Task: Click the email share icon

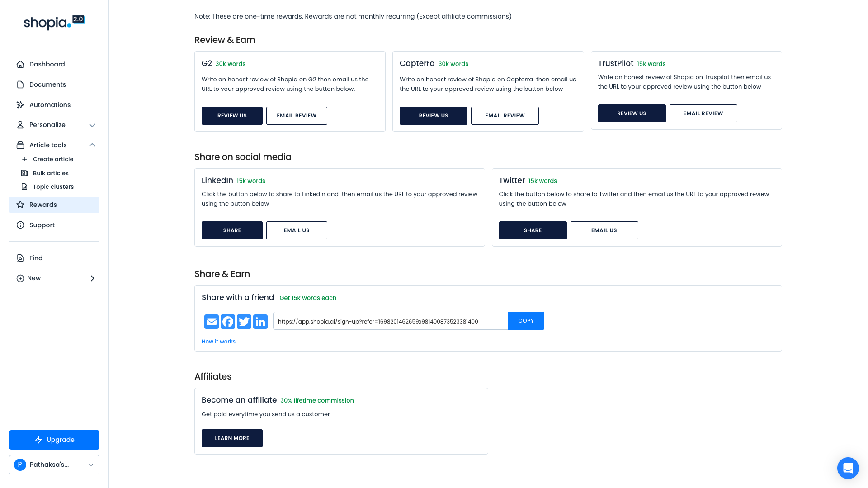Action: pos(211,321)
